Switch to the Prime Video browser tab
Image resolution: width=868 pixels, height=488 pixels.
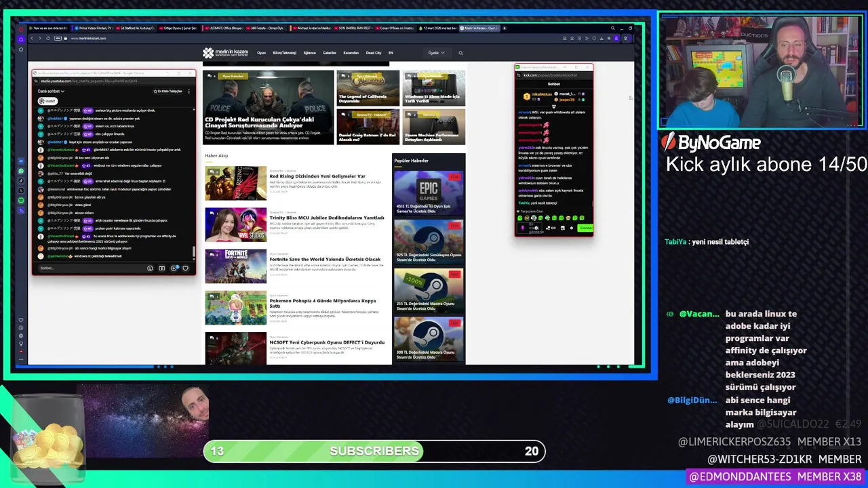coord(93,28)
